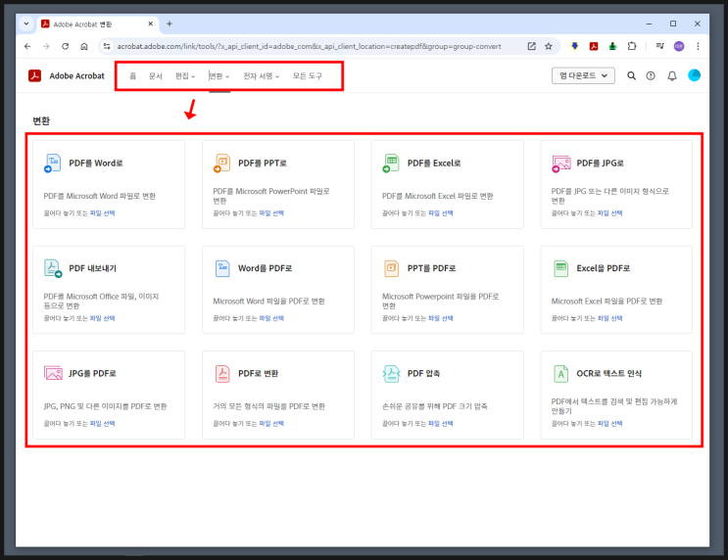Close the Adobe Acrobat 변환 tab
Image resolution: width=728 pixels, height=560 pixels.
(x=151, y=23)
